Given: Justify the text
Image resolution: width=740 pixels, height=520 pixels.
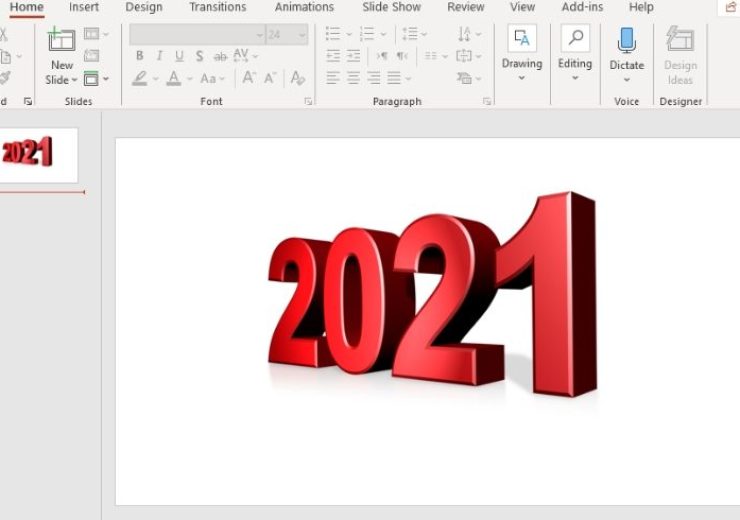Looking at the screenshot, I should (394, 78).
